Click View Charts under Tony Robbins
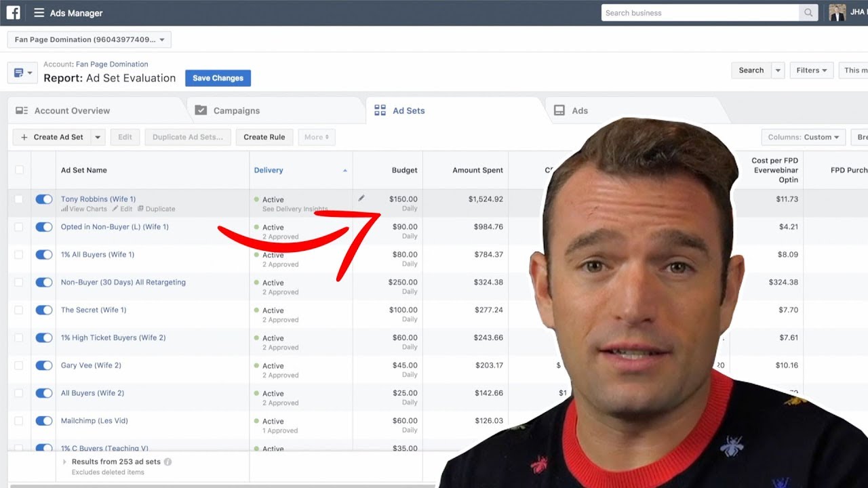This screenshot has width=868, height=488. point(85,209)
